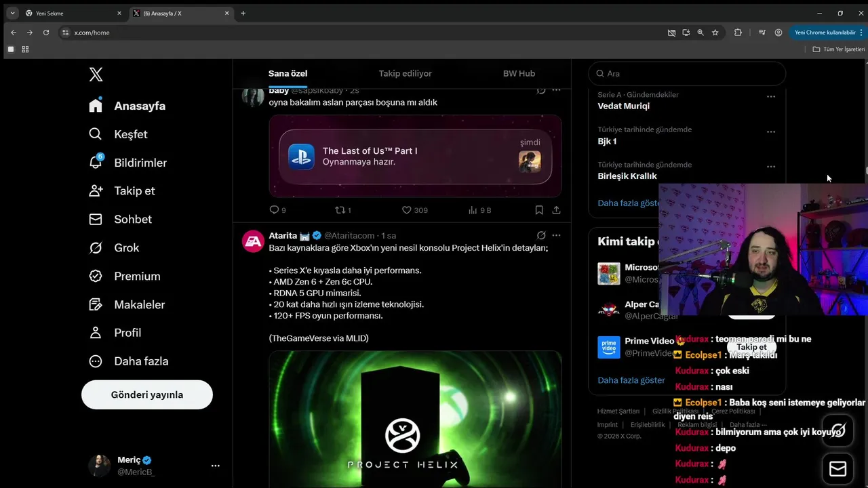Open options for Vedat Muriqi trend

pos(771,96)
